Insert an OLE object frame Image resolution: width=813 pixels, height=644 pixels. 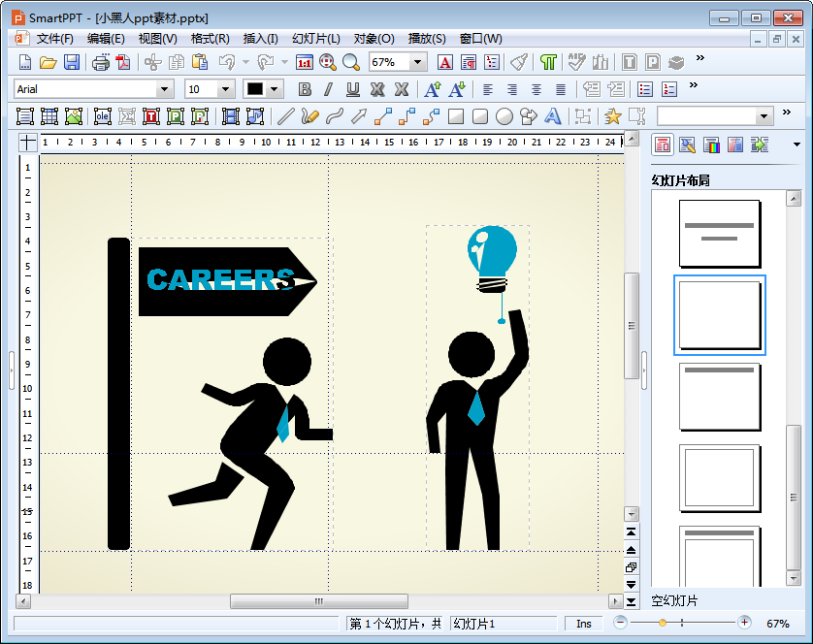click(x=103, y=116)
